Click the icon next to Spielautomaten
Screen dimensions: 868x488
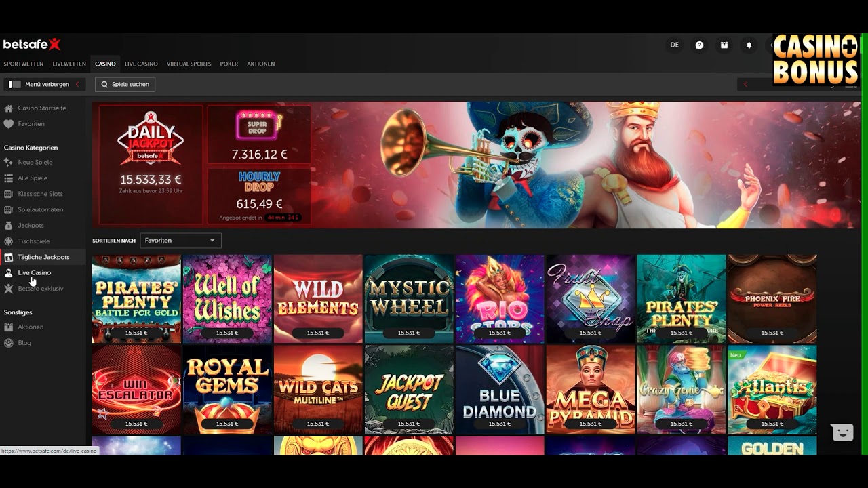pos(8,209)
